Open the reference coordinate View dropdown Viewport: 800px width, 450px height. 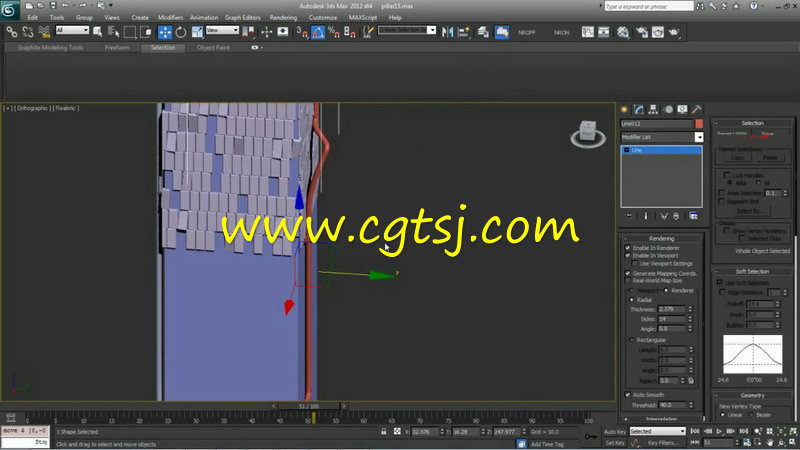[x=222, y=31]
